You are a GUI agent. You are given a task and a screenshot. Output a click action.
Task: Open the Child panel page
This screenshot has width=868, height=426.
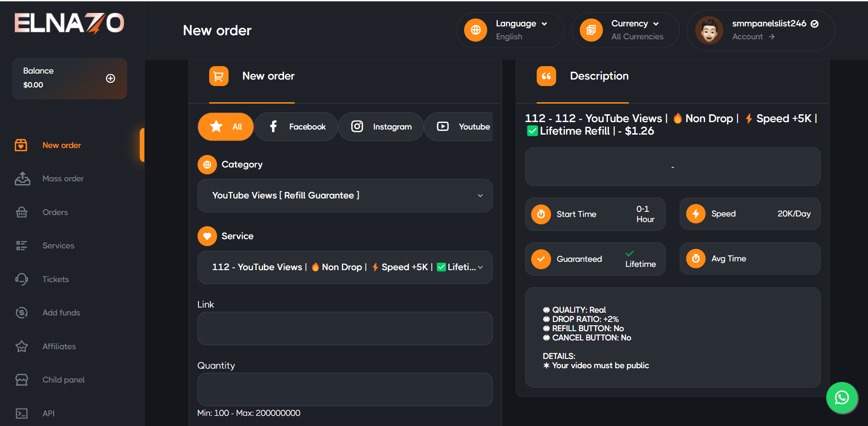tap(63, 380)
